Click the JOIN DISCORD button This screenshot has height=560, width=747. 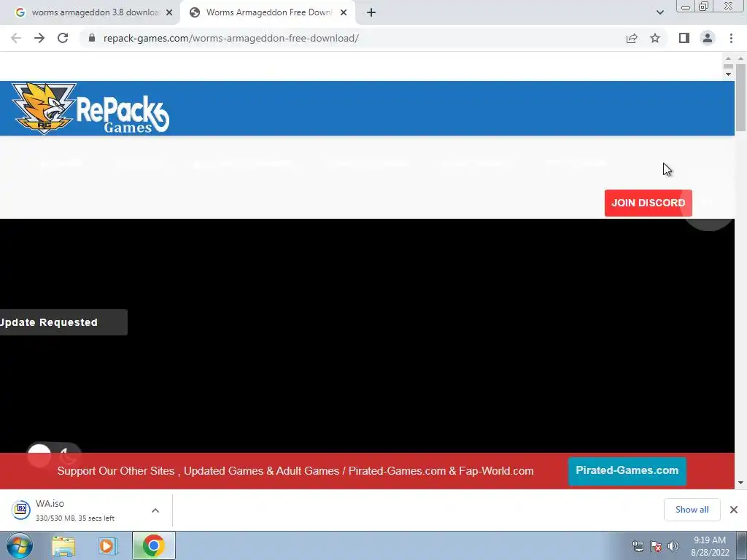648,203
